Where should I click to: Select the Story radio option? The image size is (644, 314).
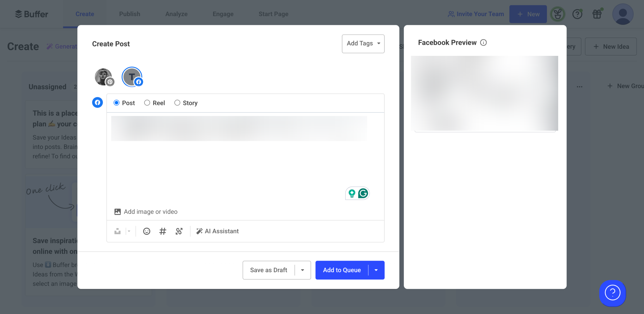point(177,103)
